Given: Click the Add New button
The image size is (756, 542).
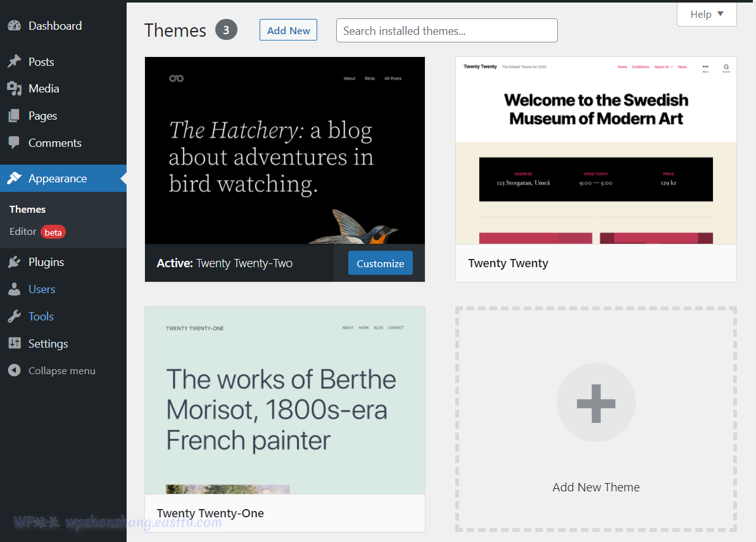Looking at the screenshot, I should pyautogui.click(x=288, y=30).
